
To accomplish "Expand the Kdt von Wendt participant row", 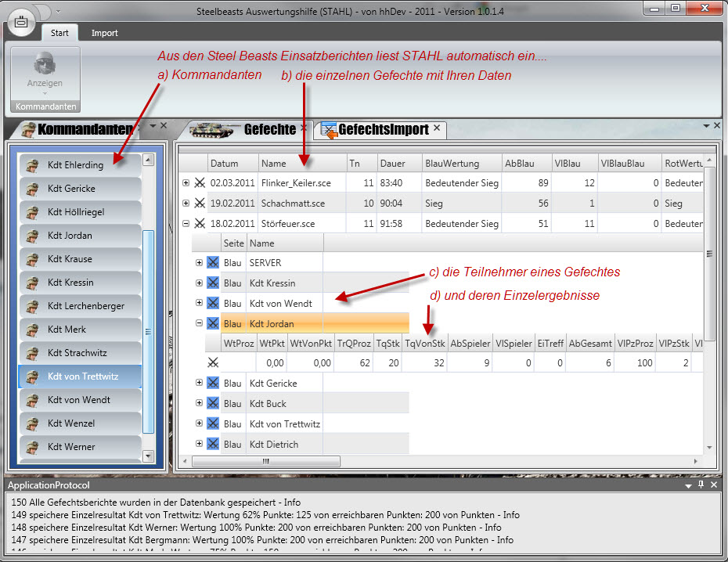I will (x=200, y=304).
